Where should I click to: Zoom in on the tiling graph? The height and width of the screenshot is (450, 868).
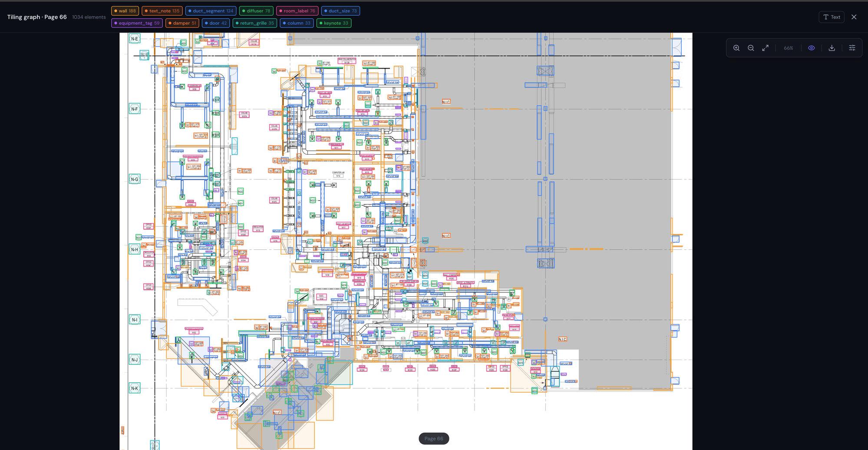(x=736, y=48)
